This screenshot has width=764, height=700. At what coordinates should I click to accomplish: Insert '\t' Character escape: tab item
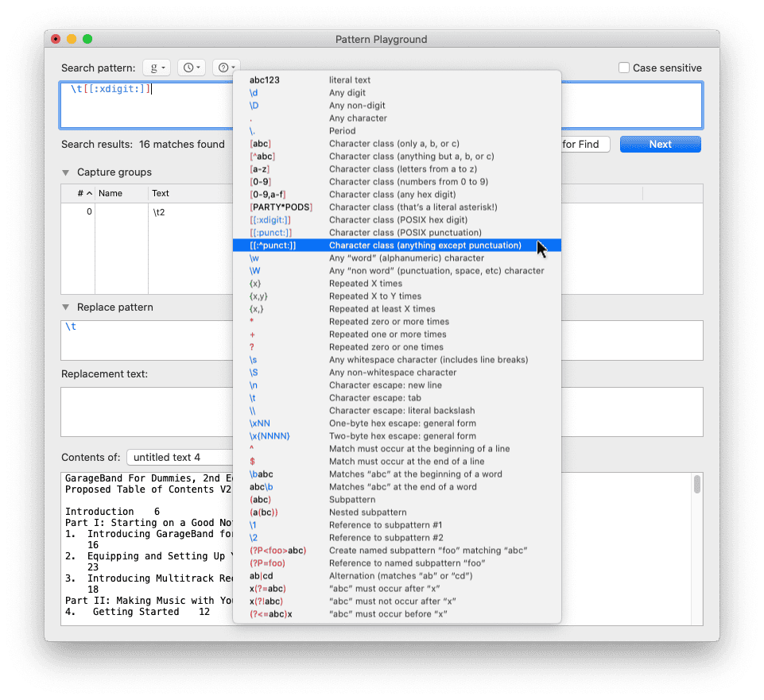396,398
